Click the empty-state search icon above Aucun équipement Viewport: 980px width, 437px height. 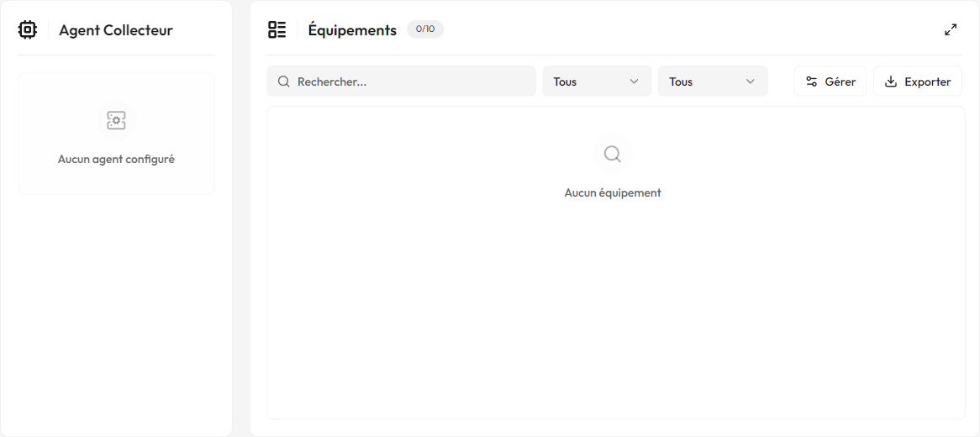[613, 154]
